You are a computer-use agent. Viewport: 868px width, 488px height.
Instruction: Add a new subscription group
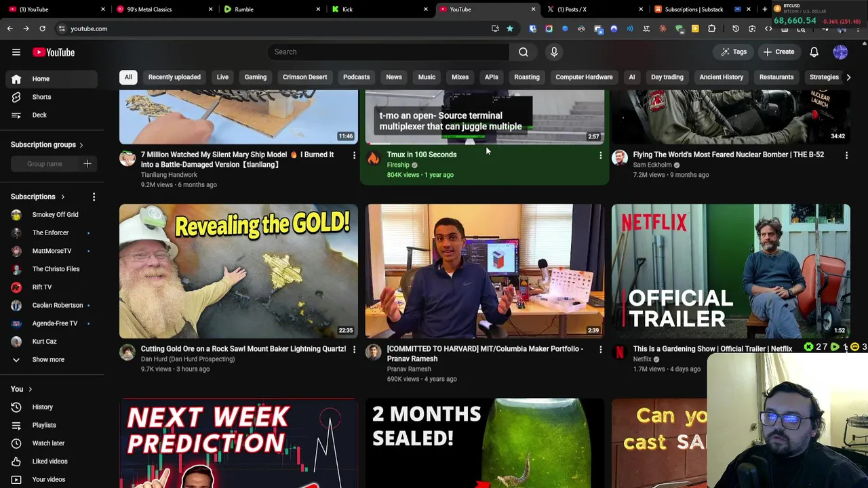point(87,163)
